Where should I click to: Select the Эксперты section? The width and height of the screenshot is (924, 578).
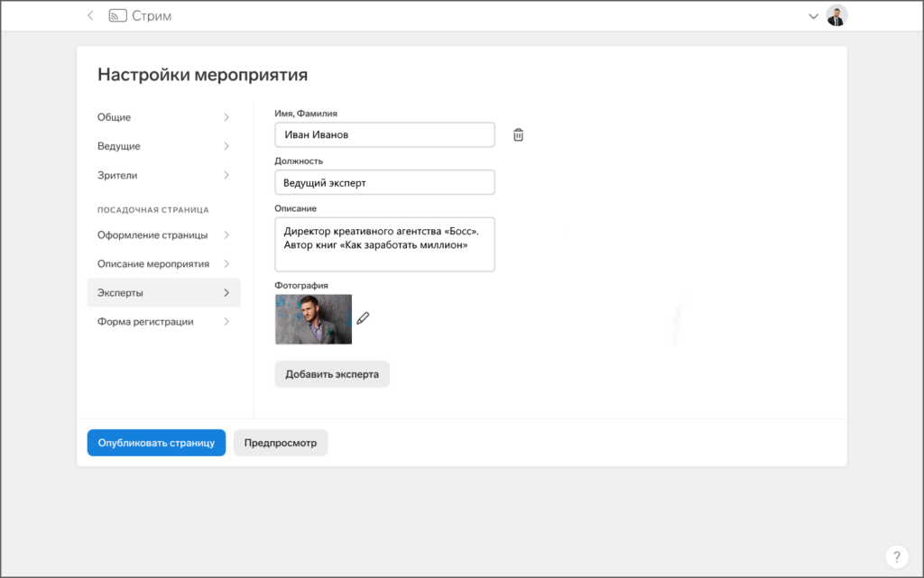coord(164,292)
